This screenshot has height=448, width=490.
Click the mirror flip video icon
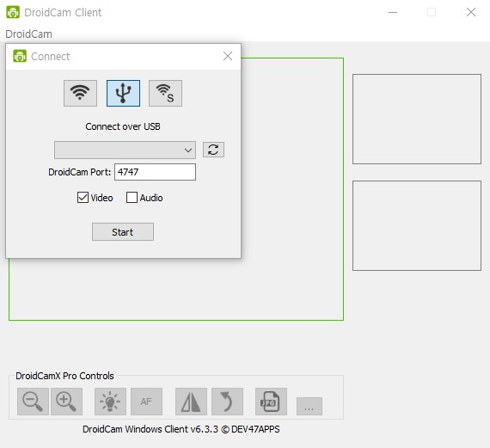tap(191, 402)
